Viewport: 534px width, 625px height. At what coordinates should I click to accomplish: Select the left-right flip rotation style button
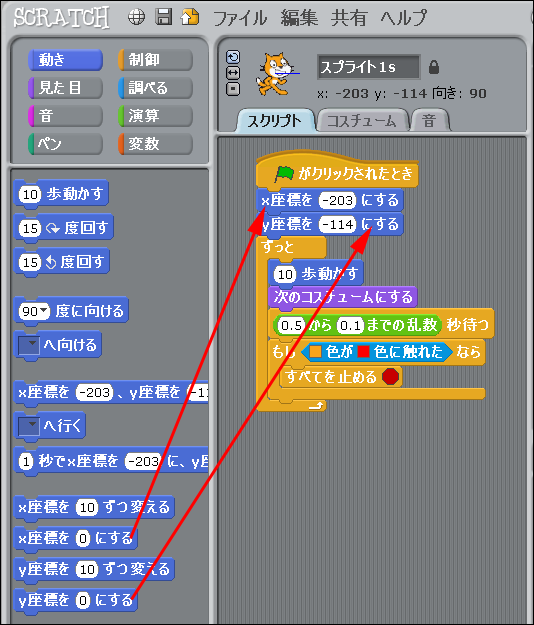tap(233, 73)
